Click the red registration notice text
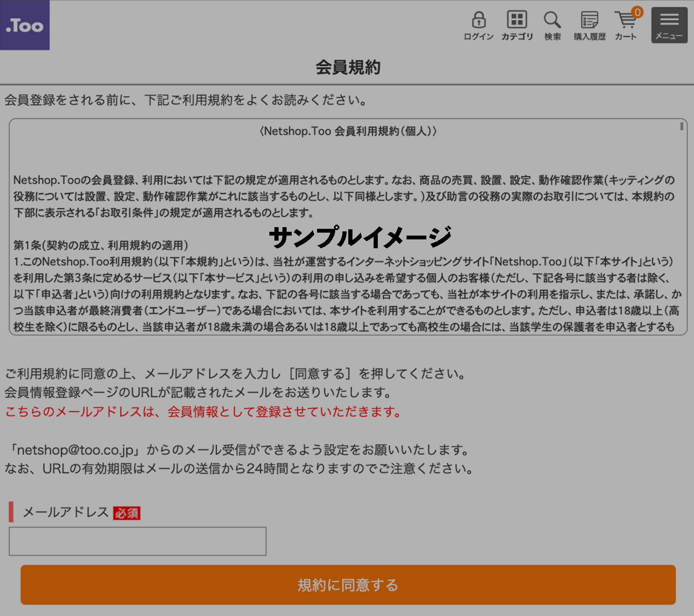Viewport: 694px width, 616px height. click(x=202, y=412)
